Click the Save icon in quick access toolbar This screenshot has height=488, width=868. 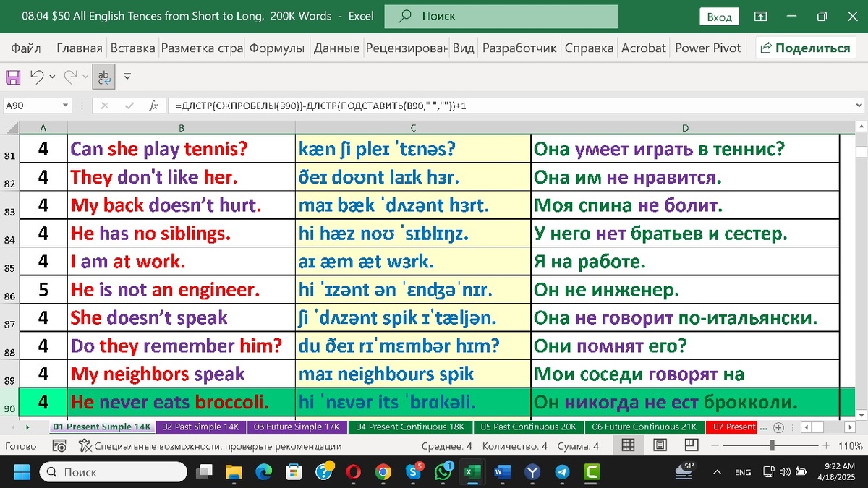pyautogui.click(x=13, y=76)
